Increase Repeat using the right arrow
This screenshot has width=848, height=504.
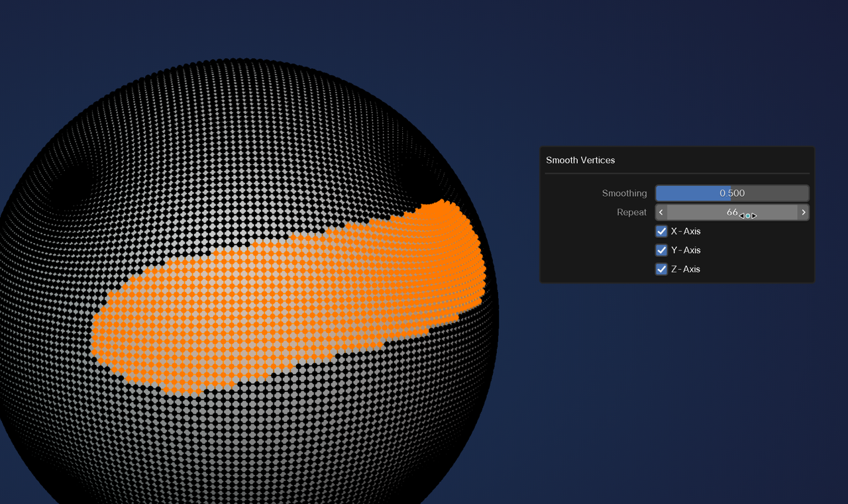click(804, 212)
